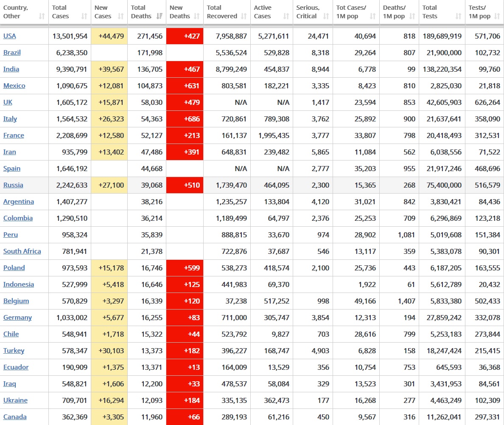Sort by Tot Cases/1M pop sort icon
This screenshot has height=425, width=504.
[373, 16]
